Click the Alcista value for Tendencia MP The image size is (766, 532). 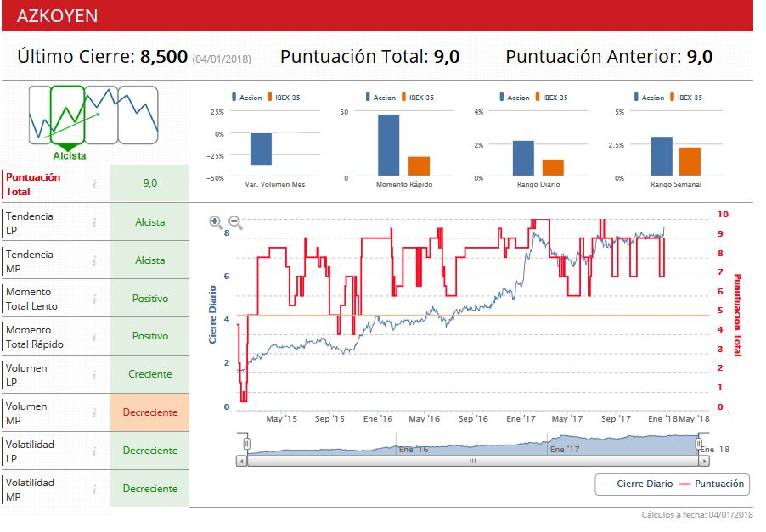point(150,260)
